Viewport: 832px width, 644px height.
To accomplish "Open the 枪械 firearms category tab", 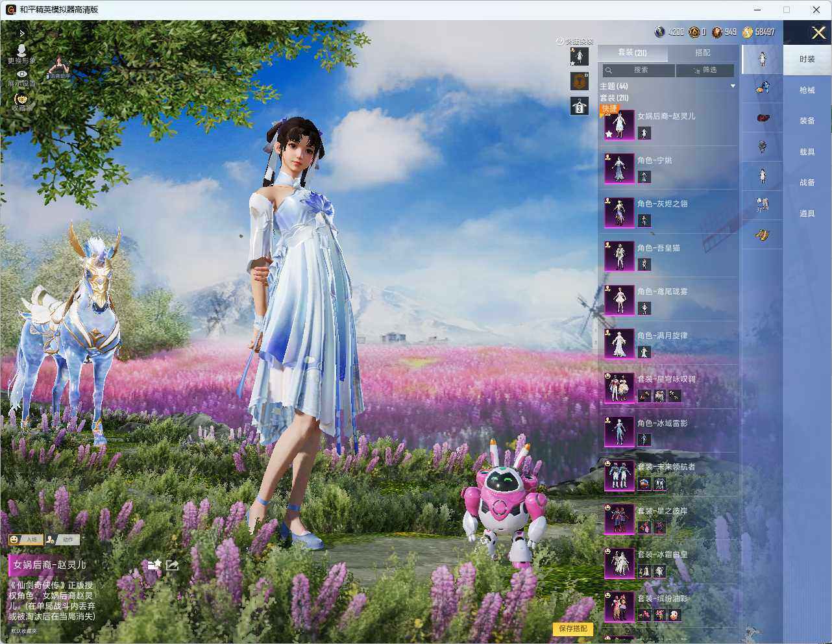I will pyautogui.click(x=807, y=90).
